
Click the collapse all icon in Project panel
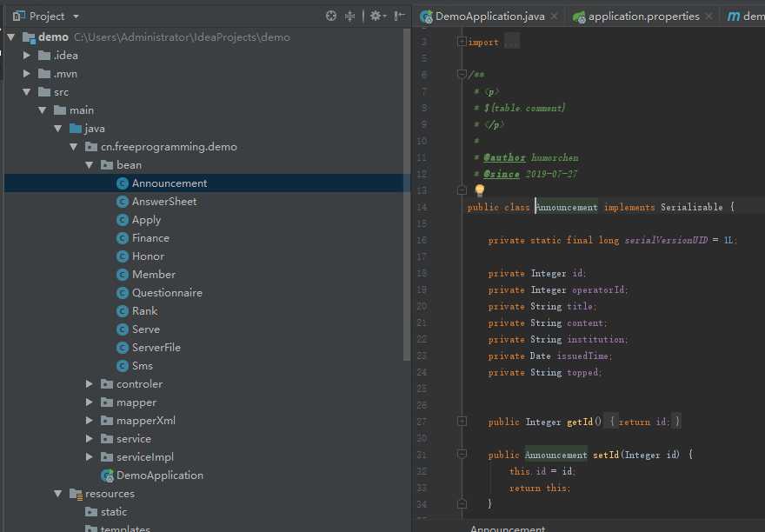point(349,17)
